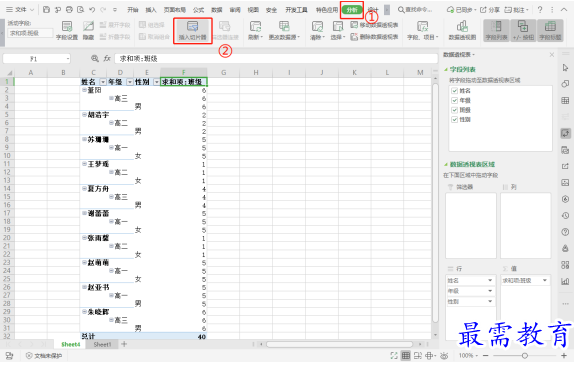This screenshot has height=366, width=580.
Task: Click the table grid icon in right sidebar
Action: (x=565, y=100)
